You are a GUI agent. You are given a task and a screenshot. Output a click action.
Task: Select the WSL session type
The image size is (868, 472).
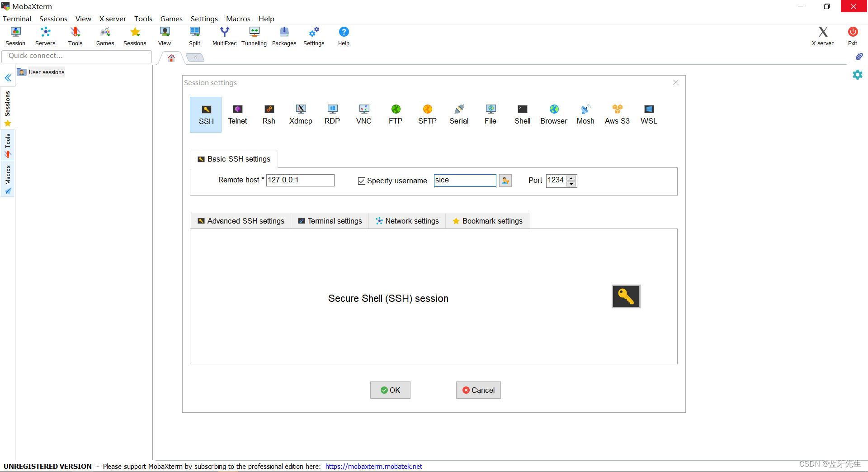click(648, 114)
